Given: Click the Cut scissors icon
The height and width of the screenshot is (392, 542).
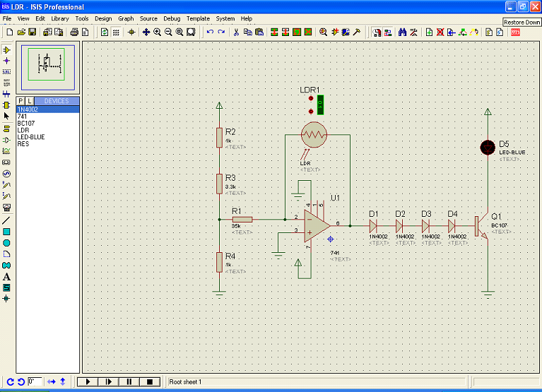Looking at the screenshot, I should 236,32.
